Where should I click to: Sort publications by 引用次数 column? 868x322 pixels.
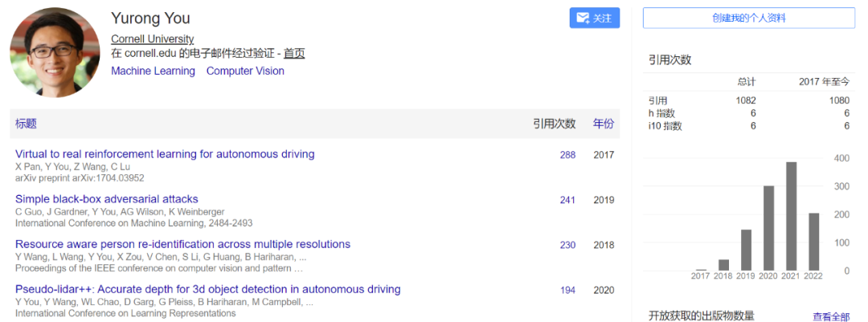tap(554, 124)
